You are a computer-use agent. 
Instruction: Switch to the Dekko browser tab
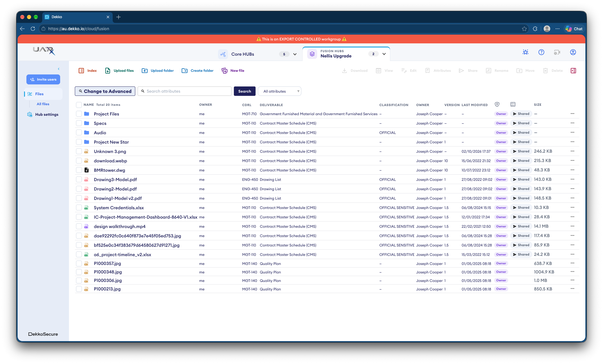pyautogui.click(x=77, y=17)
